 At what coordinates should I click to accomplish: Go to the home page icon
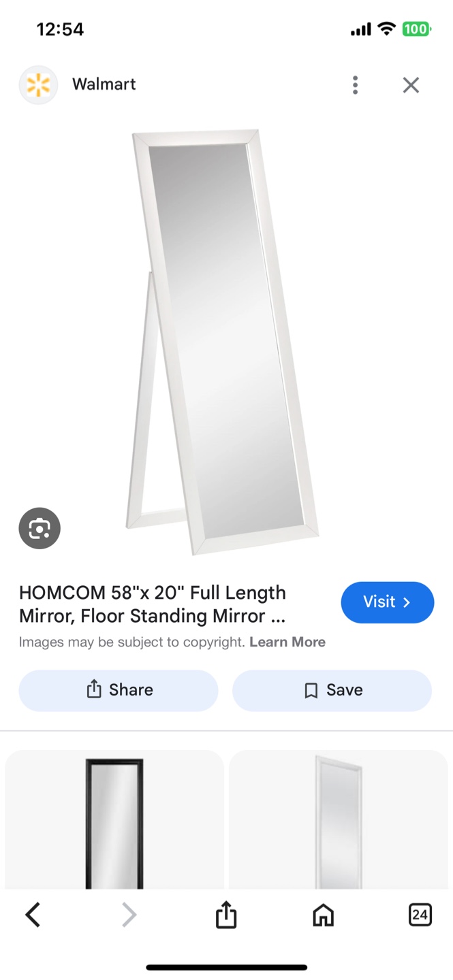(x=323, y=915)
